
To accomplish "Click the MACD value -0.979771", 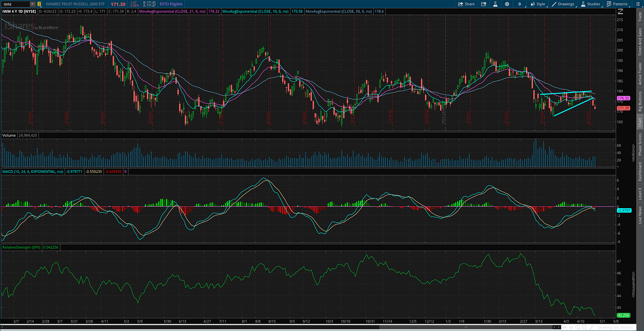I will click(x=74, y=171).
